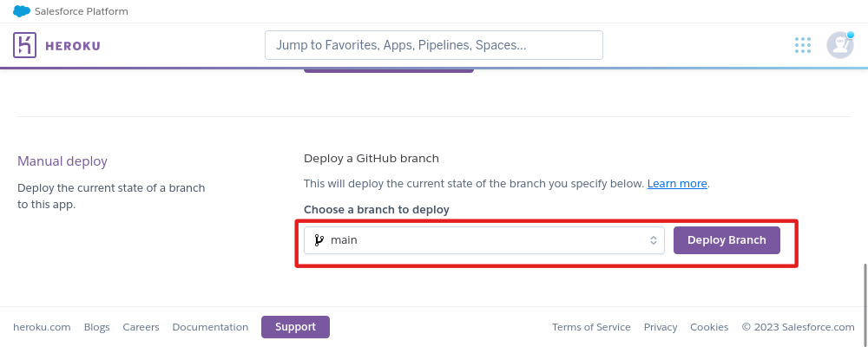
Task: Open the app switcher grid icon
Action: pos(803,45)
